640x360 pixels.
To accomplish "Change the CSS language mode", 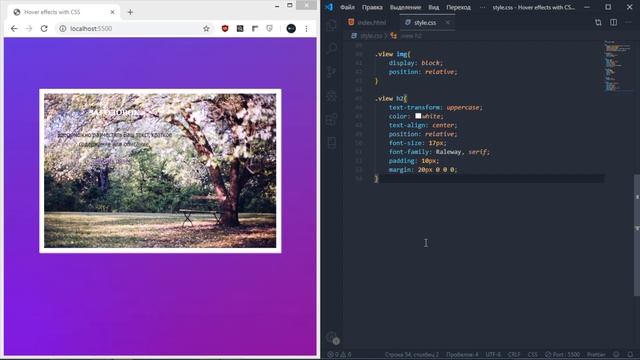I will pos(533,354).
